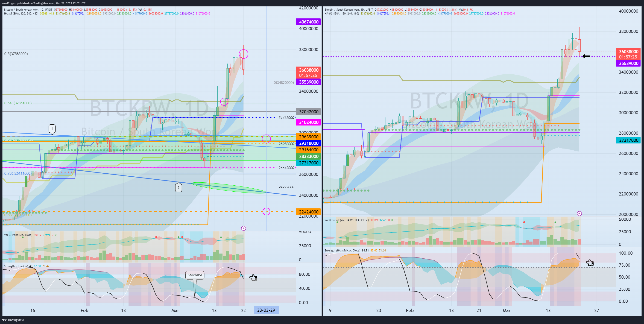
Task: Click the highlighted 23-03-29 date label
Action: (266, 310)
